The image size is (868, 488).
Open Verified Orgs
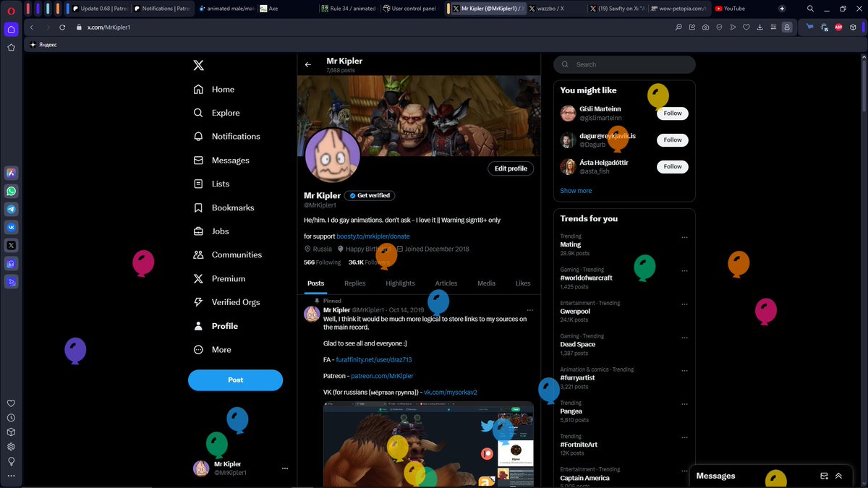(x=226, y=302)
